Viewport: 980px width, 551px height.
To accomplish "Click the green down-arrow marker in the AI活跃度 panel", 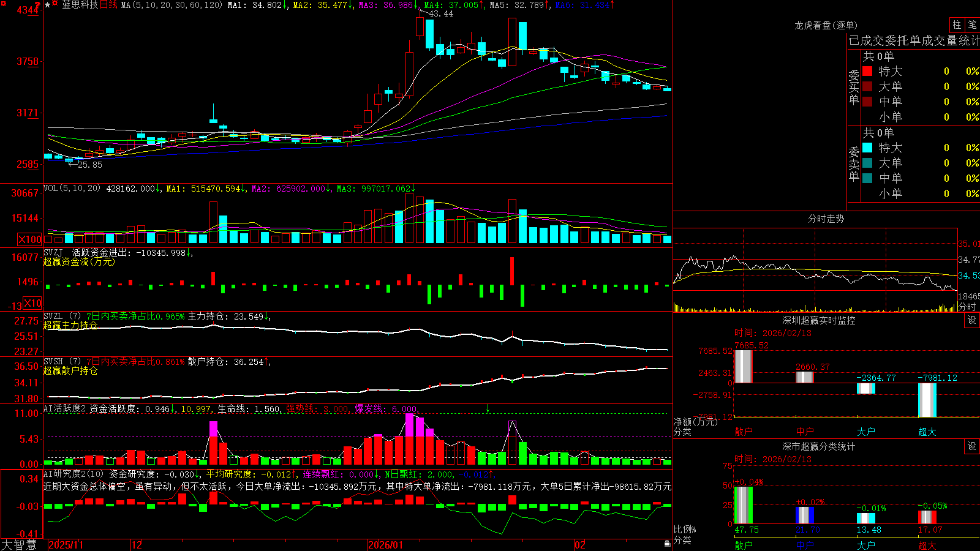I will tap(488, 408).
